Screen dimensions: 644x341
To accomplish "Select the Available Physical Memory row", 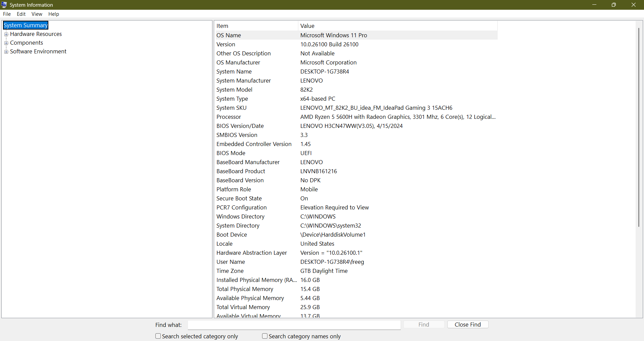I will (x=356, y=298).
